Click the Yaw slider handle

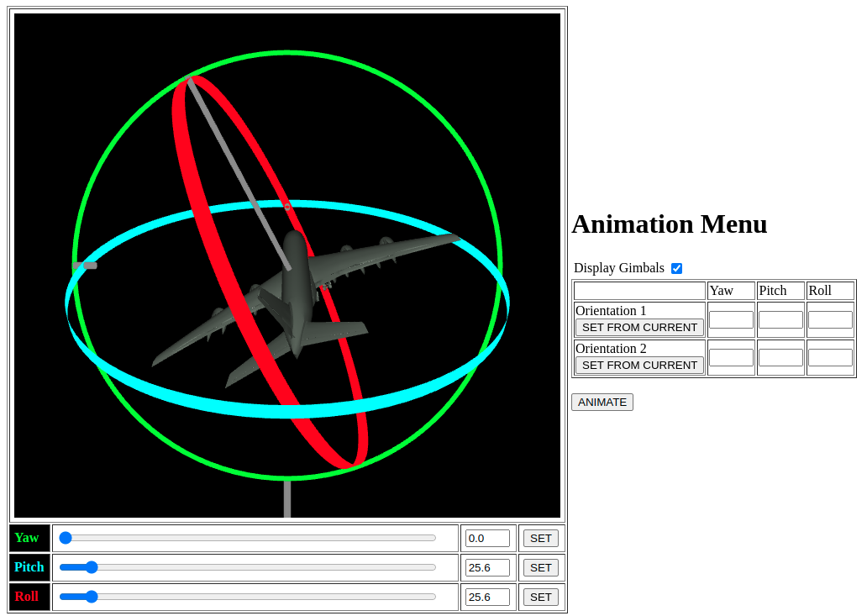click(66, 538)
